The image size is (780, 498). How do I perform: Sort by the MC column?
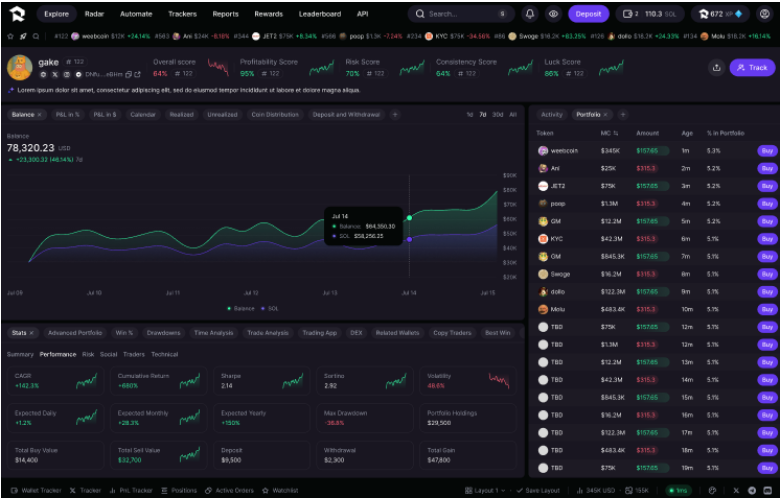(x=609, y=133)
